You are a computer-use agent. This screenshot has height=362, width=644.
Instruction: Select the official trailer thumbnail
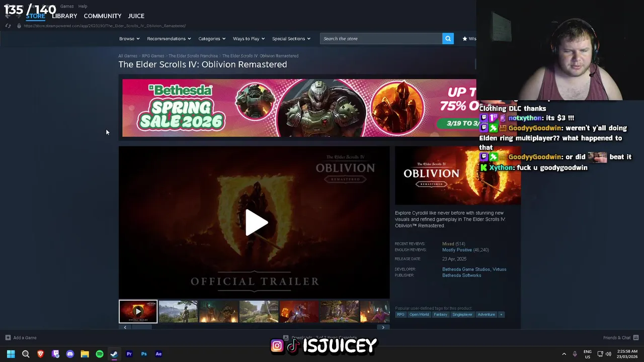[138, 312]
